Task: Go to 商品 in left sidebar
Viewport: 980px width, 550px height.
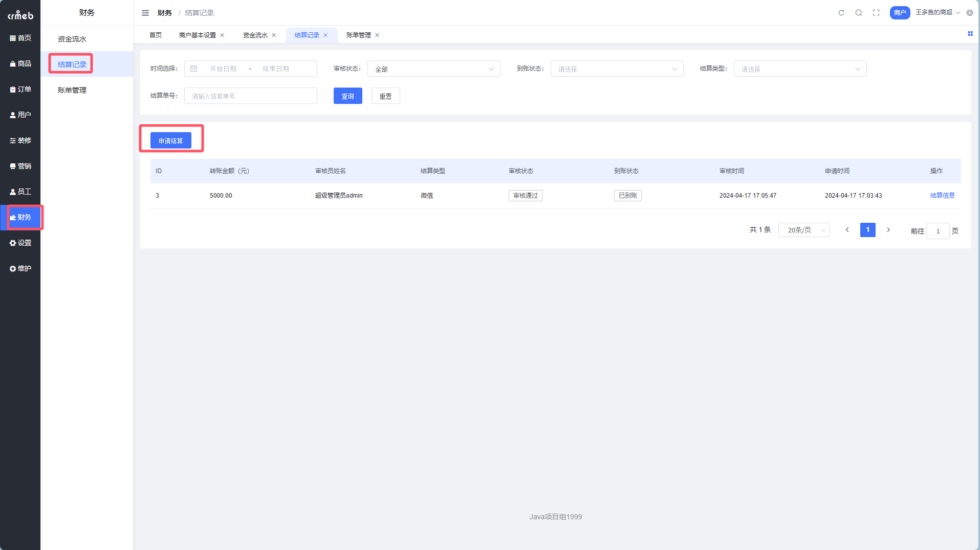Action: 20,64
